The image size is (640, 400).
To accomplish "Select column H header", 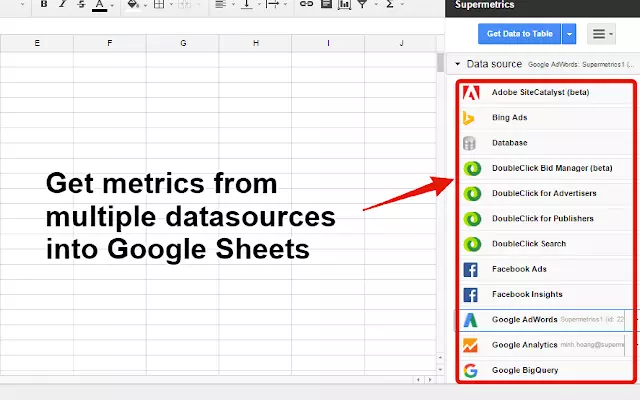I will click(256, 43).
